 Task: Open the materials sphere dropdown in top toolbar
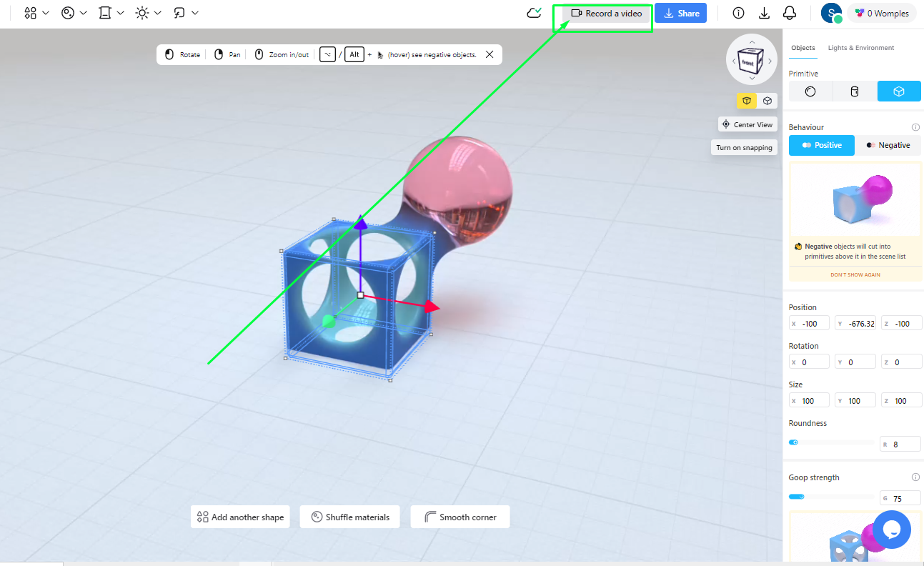pos(74,13)
